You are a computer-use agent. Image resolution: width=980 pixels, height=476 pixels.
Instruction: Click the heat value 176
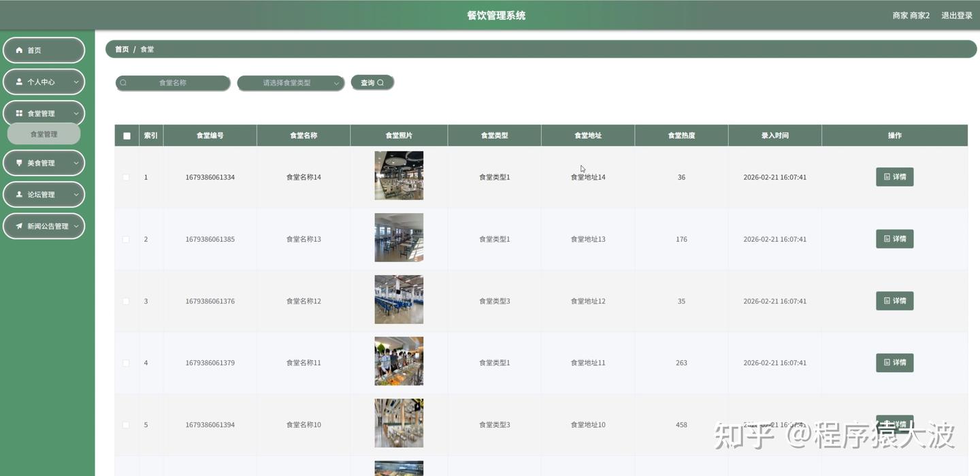click(x=681, y=240)
